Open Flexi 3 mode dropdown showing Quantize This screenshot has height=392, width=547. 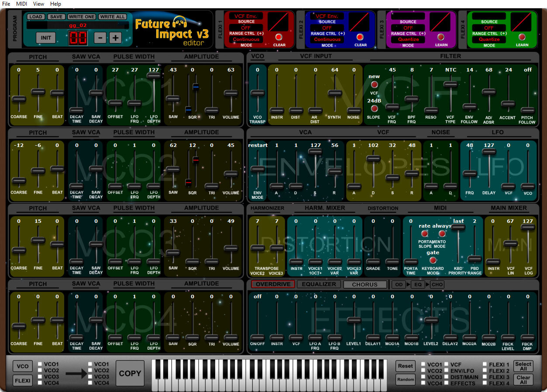click(408, 39)
